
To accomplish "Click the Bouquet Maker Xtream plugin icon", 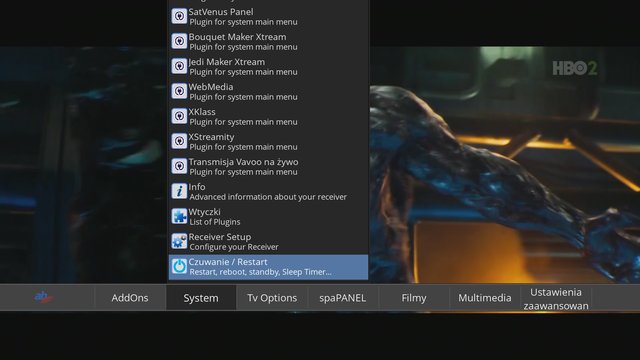I will pos(179,41).
